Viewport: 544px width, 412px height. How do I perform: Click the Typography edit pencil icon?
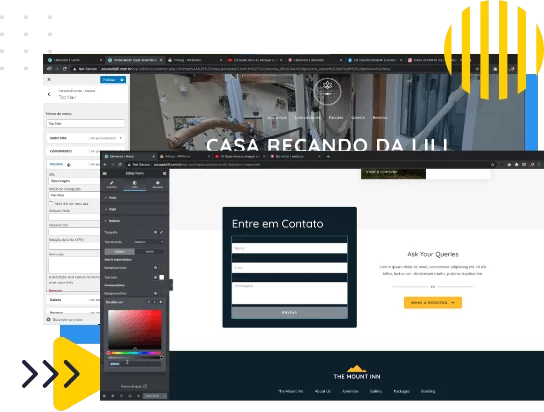pos(162,232)
